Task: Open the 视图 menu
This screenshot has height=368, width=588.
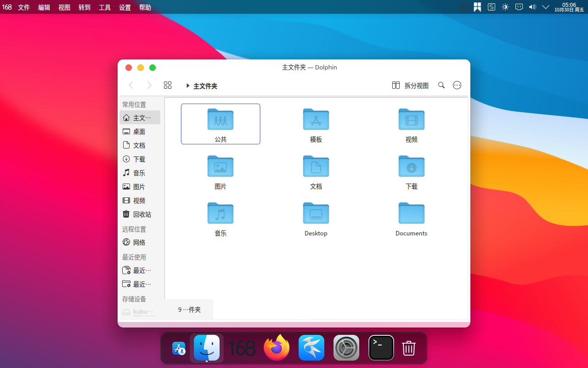Action: tap(64, 7)
